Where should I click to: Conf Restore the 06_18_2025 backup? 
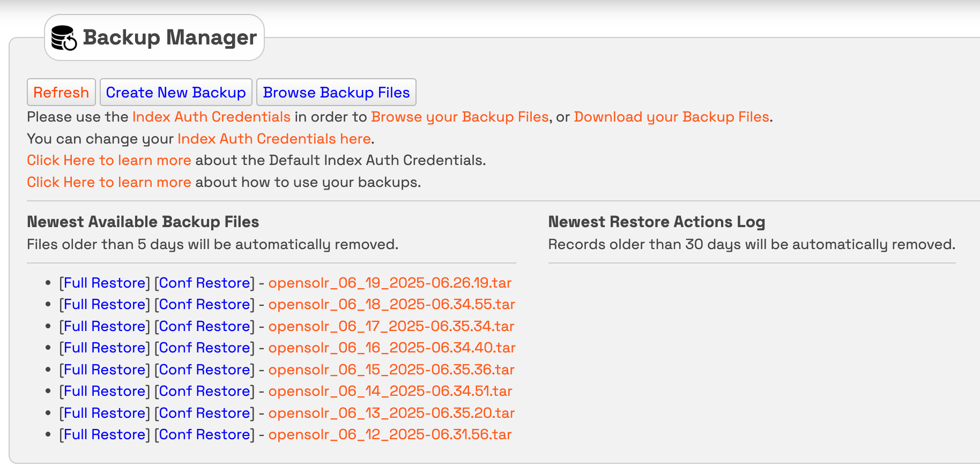[205, 304]
